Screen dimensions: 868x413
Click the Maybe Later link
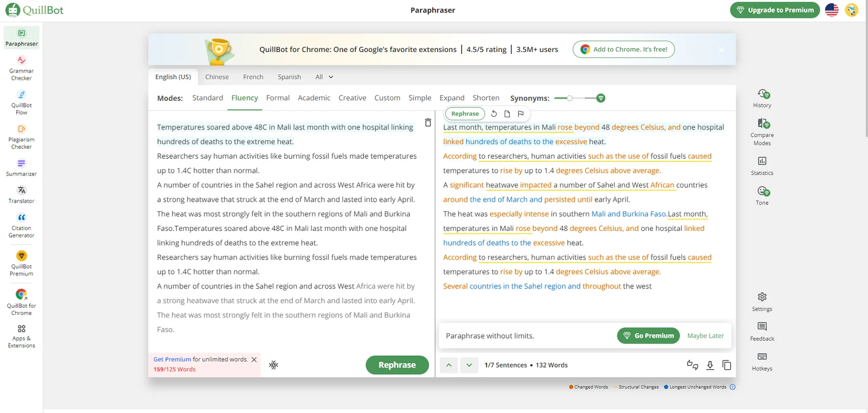tap(705, 335)
